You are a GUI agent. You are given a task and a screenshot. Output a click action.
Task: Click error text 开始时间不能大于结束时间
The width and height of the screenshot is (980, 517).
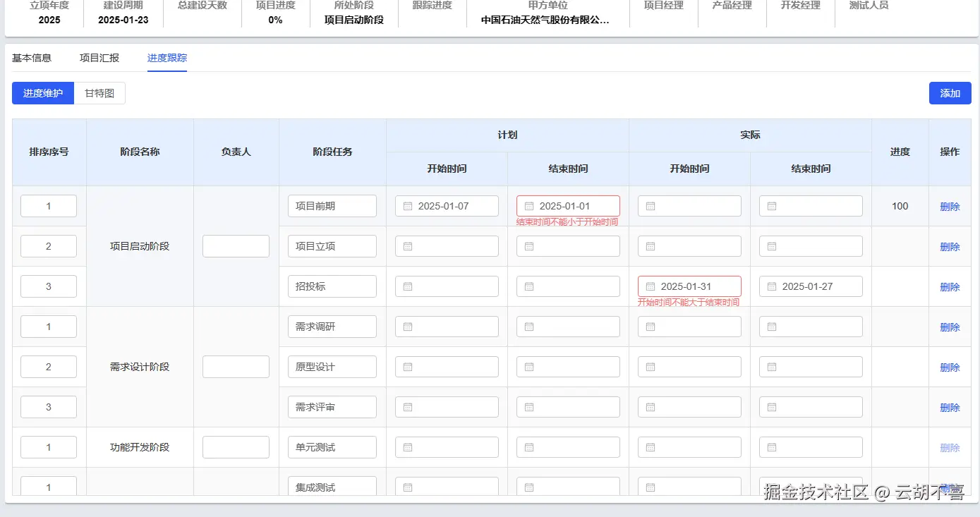[x=689, y=302]
